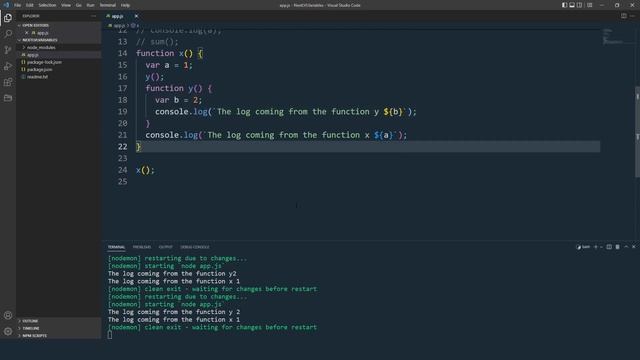Open the File menu
Screen dimensions: 640x360
17,5
